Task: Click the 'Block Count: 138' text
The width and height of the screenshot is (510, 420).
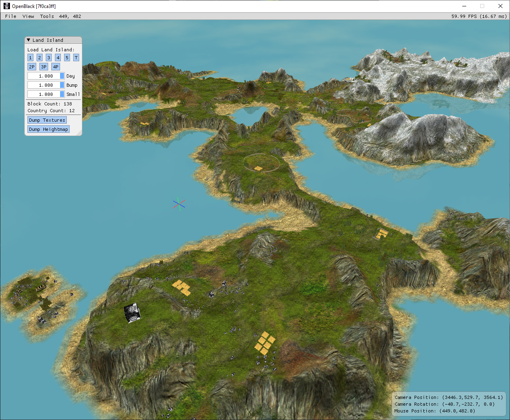Action: [x=50, y=104]
